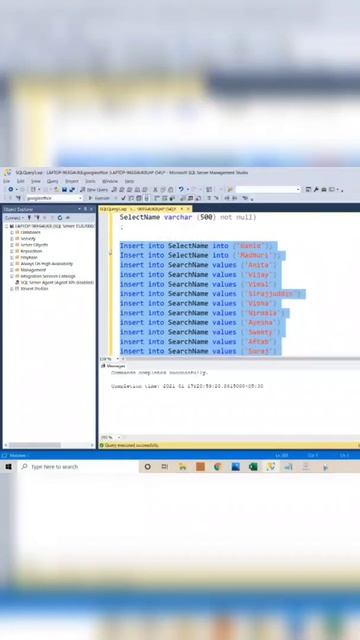Click the Cortana circle icon on taskbar

click(148, 467)
